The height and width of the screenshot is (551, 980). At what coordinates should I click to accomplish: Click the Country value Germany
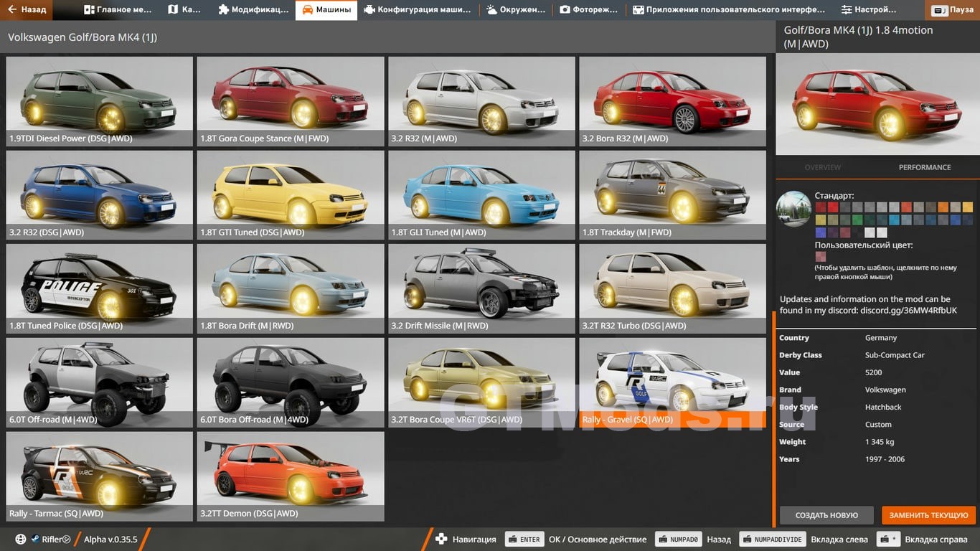pos(881,338)
